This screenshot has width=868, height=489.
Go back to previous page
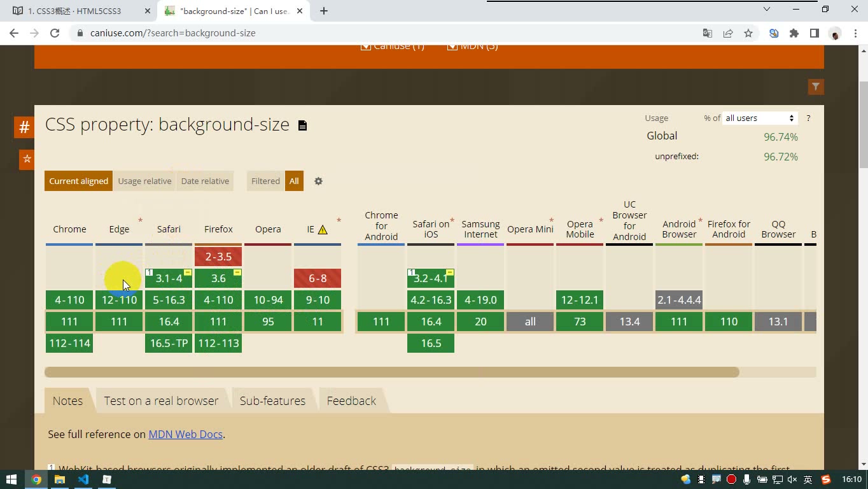[x=14, y=33]
